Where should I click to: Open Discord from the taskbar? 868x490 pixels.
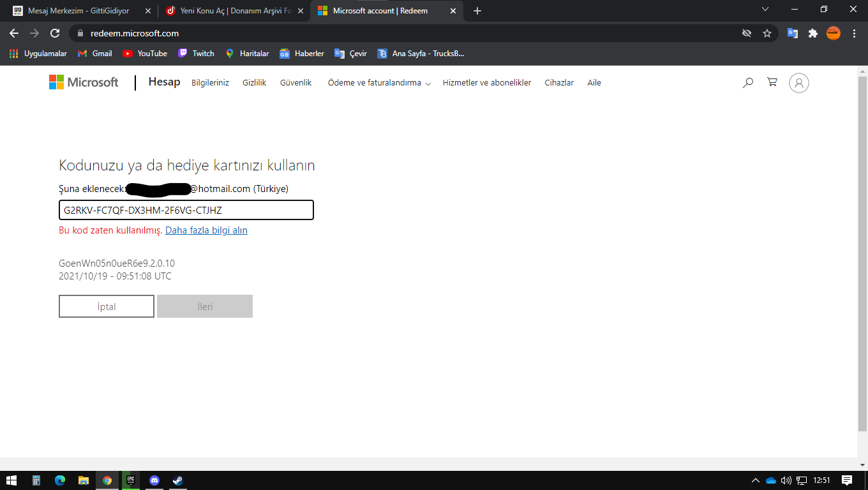coord(154,480)
